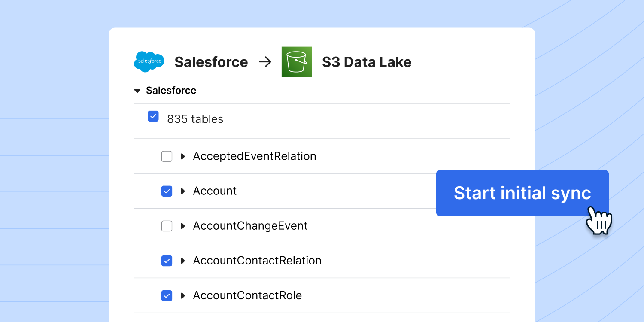
Task: Collapse the Salesforce schema tree
Action: (137, 91)
